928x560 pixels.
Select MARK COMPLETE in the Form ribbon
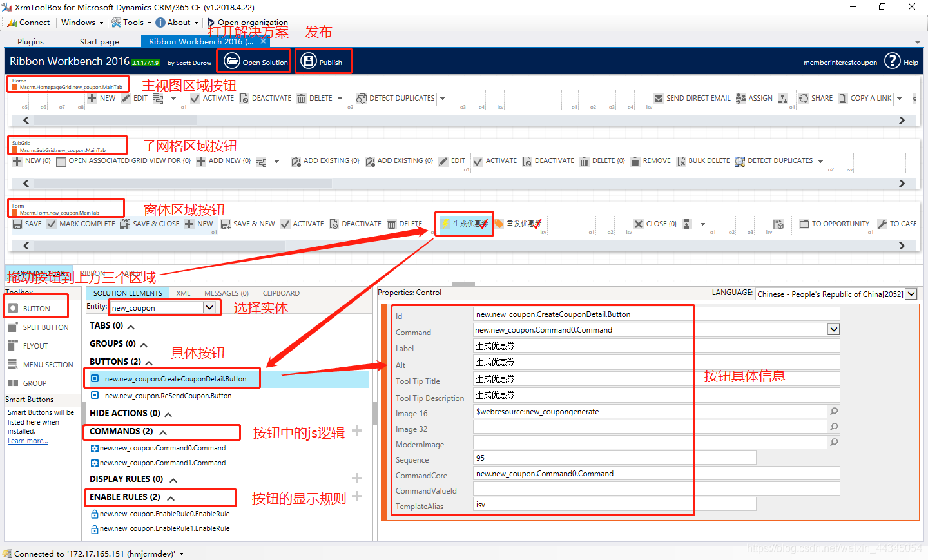[x=81, y=224]
